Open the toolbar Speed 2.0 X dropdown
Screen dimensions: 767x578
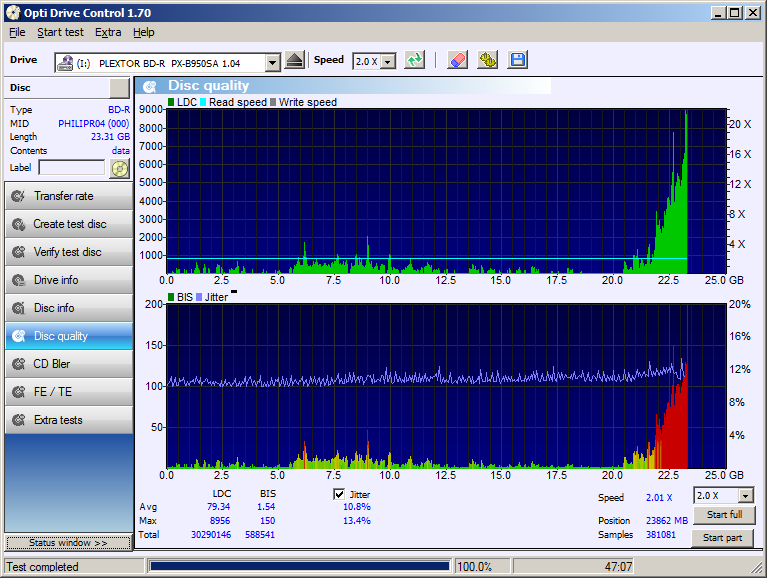click(x=388, y=62)
